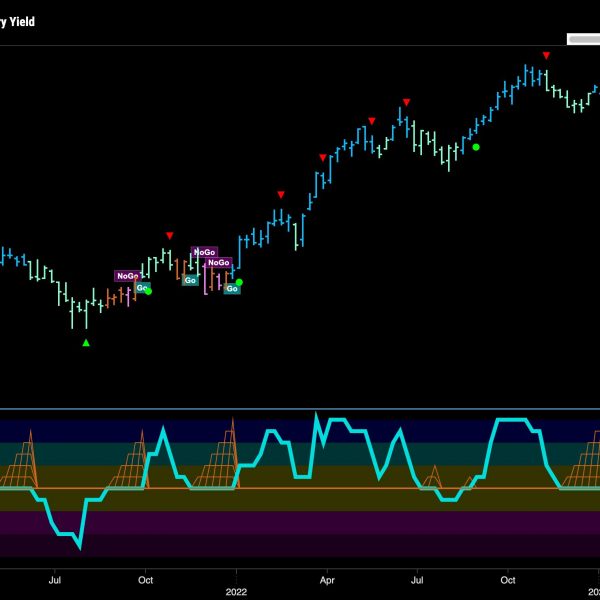Click the green up-triangle below the July 2021 low
This screenshot has width=600, height=600.
coord(86,343)
